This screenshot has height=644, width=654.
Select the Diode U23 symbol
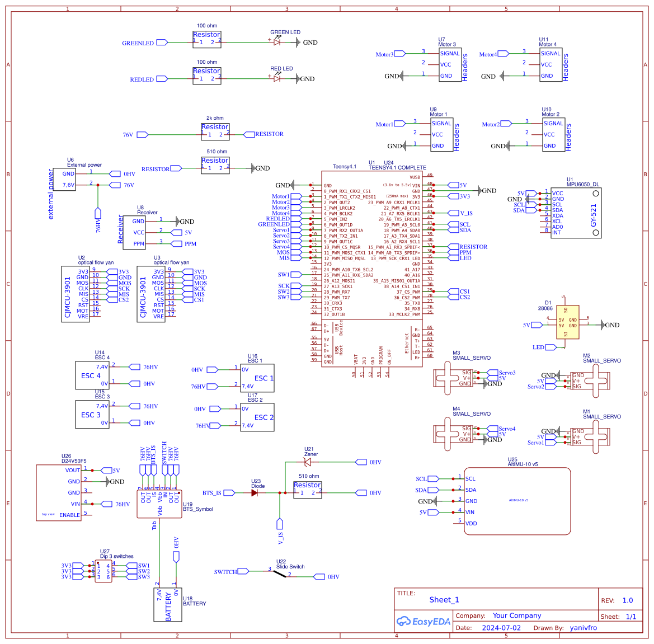tap(255, 492)
